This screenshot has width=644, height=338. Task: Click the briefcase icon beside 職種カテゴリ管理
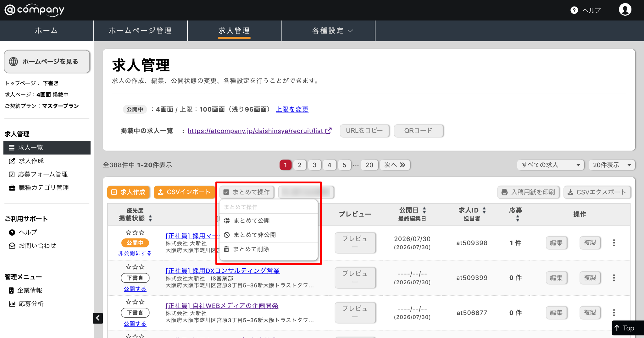12,188
